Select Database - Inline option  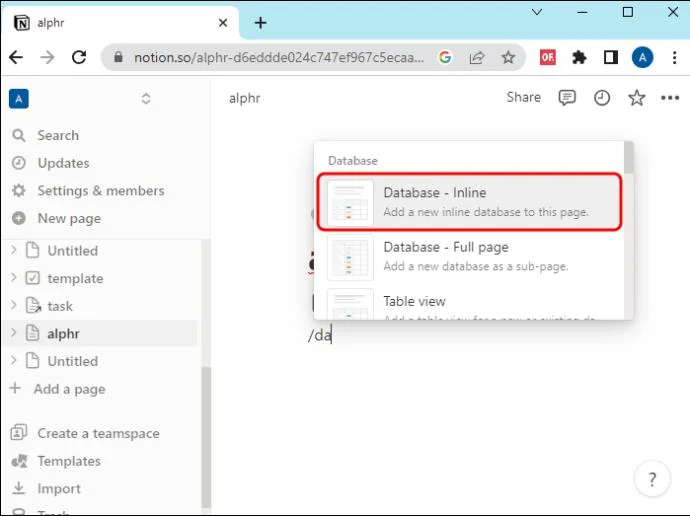(469, 202)
